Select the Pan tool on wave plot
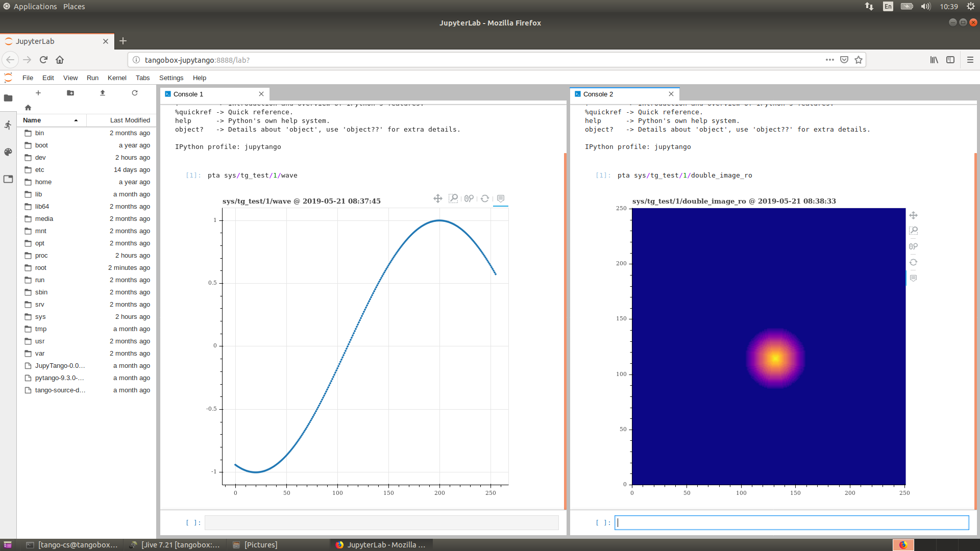Screen dimensions: 980x551 pyautogui.click(x=438, y=198)
